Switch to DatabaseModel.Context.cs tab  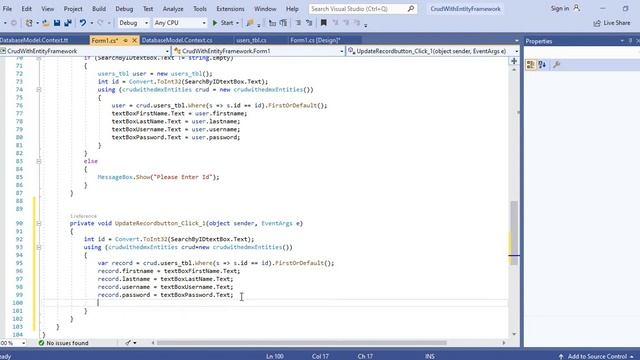(x=177, y=40)
